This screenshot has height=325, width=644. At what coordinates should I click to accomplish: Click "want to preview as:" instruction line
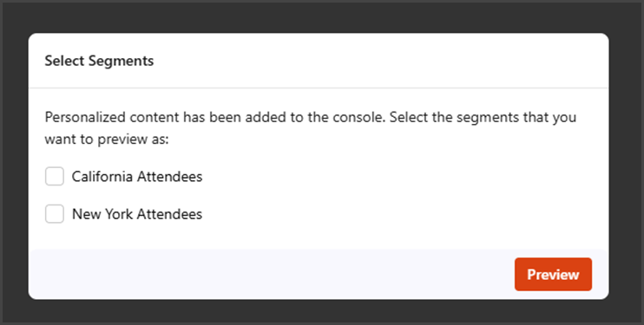(107, 140)
